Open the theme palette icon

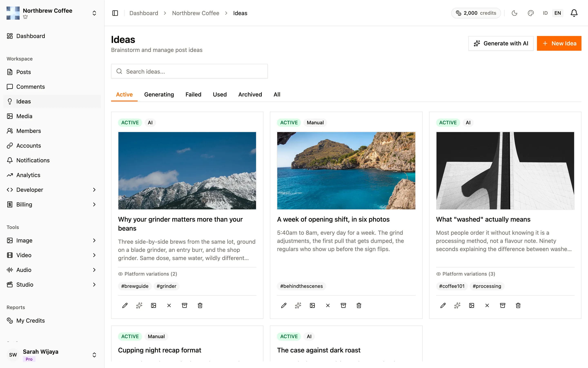point(531,13)
